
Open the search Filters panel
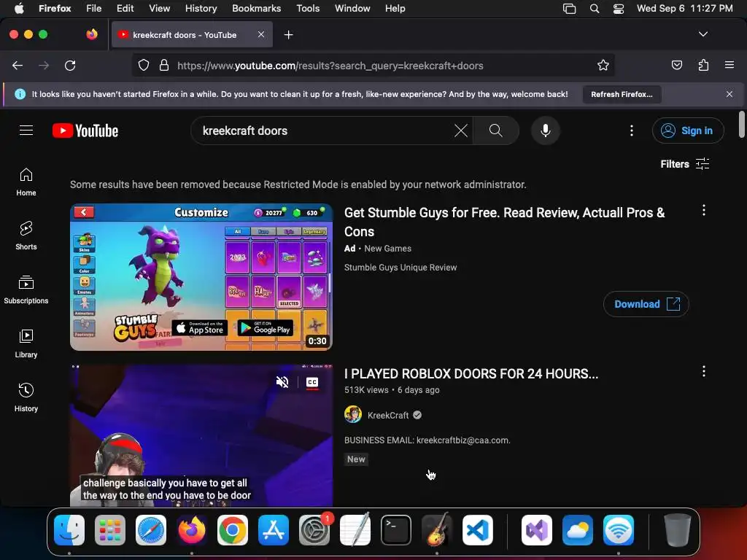coord(684,164)
